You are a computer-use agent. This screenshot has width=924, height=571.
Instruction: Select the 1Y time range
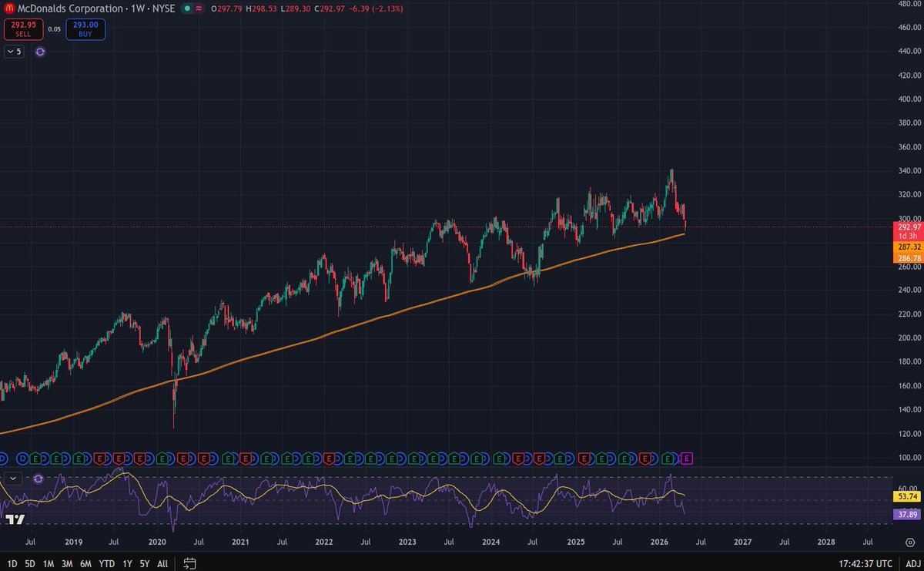(x=128, y=563)
